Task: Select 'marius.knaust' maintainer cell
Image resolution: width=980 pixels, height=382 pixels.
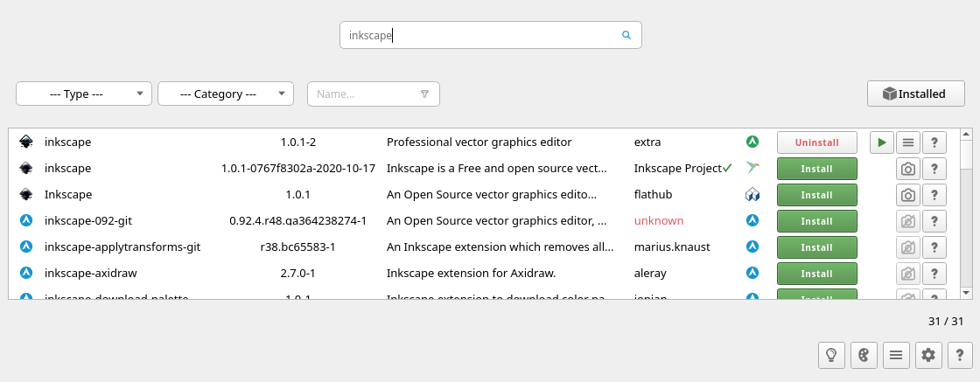Action: (672, 247)
